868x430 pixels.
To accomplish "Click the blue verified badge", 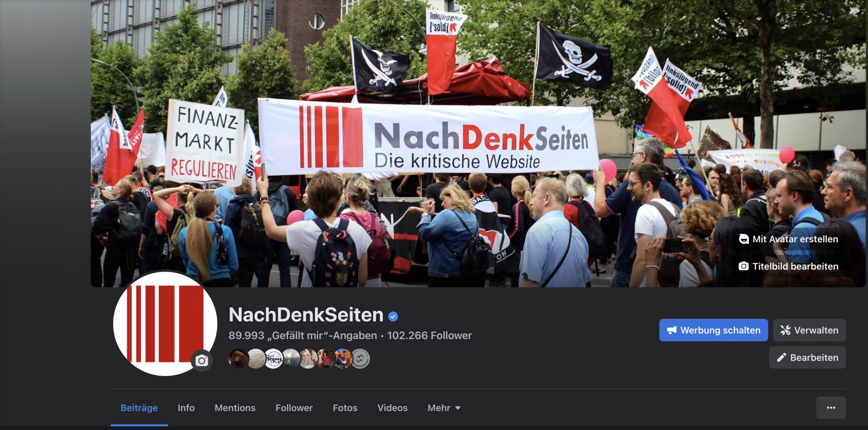I will tap(393, 316).
